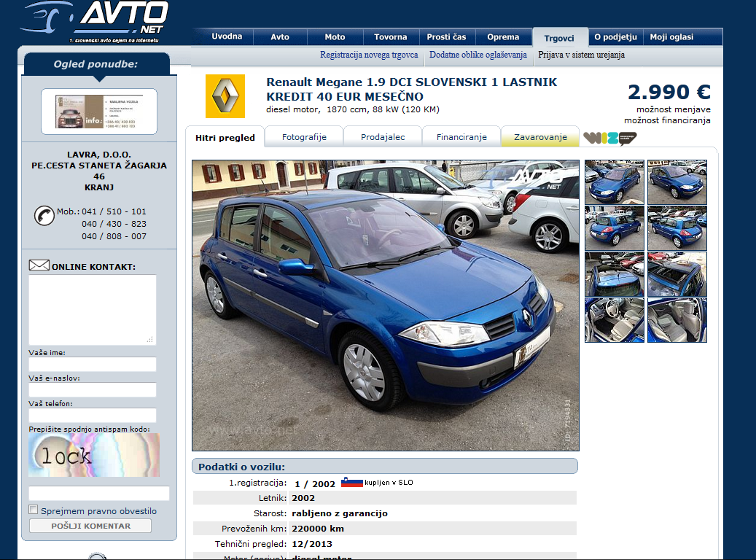
Task: Follow the Registracija novega trgovca link
Action: [369, 55]
